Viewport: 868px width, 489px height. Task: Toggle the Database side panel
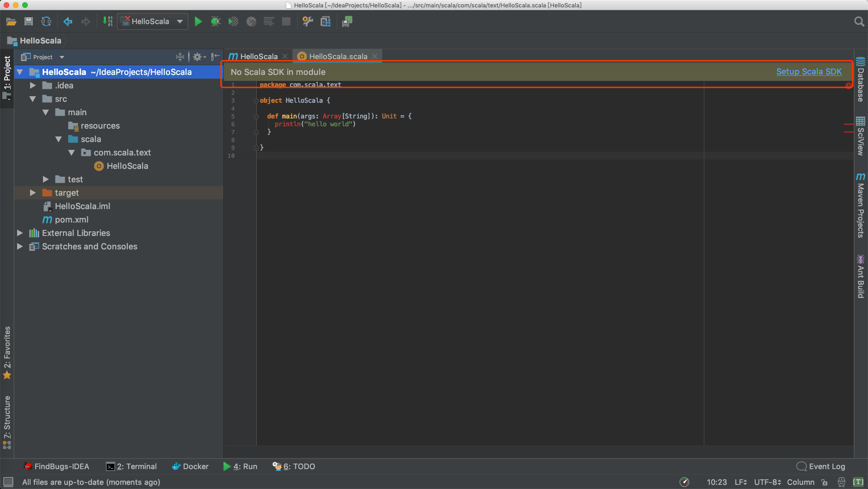click(x=861, y=79)
